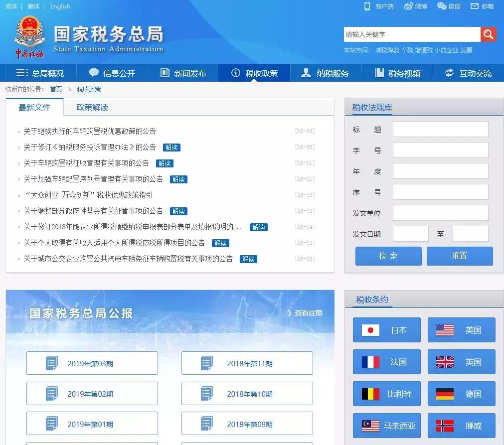Open the 纳税服务 navigation menu
The height and width of the screenshot is (445, 504).
(x=327, y=72)
